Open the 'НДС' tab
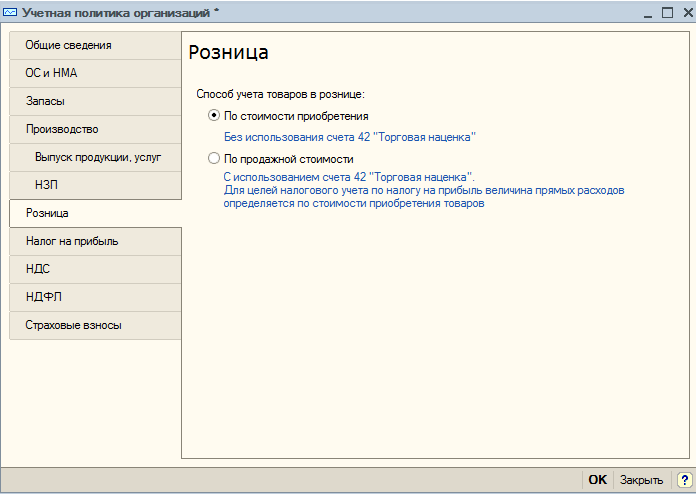The image size is (696, 494). click(95, 269)
